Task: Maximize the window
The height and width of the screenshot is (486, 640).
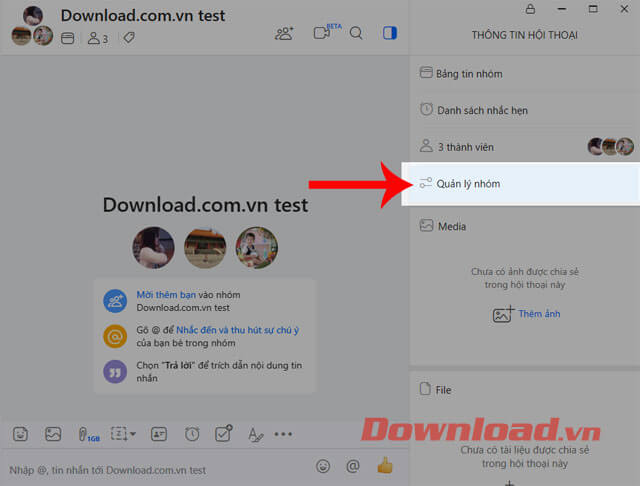Action: tap(593, 9)
